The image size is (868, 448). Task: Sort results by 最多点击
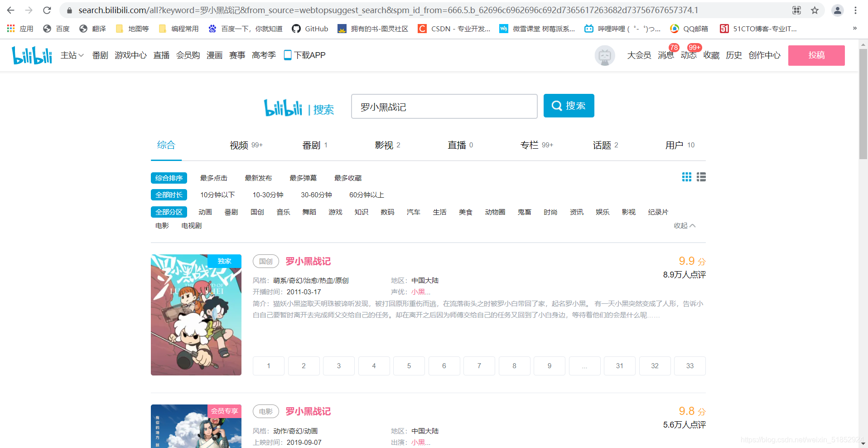[214, 178]
